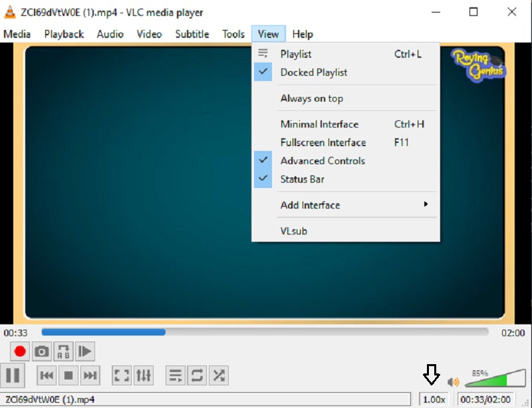The width and height of the screenshot is (532, 408).
Task: Enable random playback with the shuffle icon
Action: click(218, 375)
